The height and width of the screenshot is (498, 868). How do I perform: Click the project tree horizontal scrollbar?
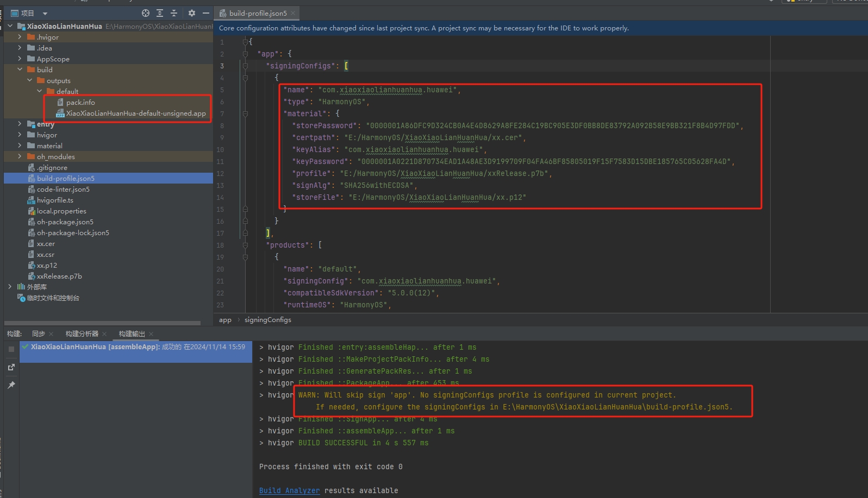click(102, 323)
